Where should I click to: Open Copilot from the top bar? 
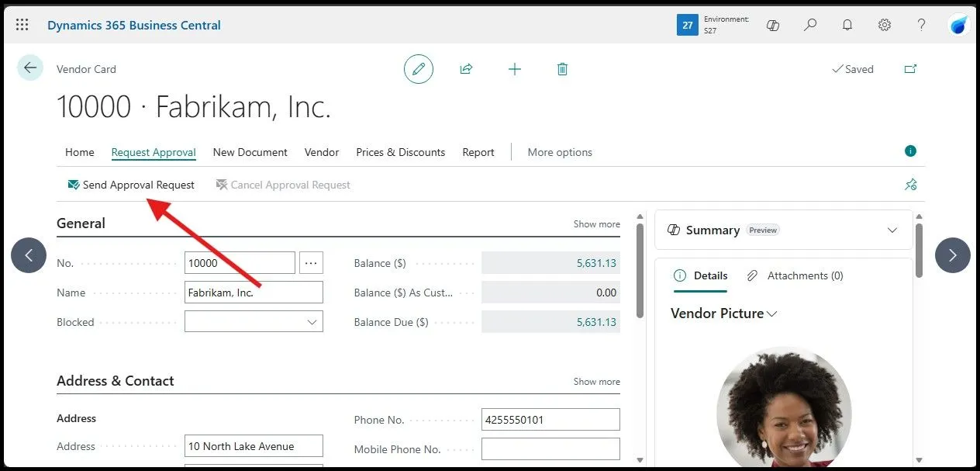coord(773,25)
